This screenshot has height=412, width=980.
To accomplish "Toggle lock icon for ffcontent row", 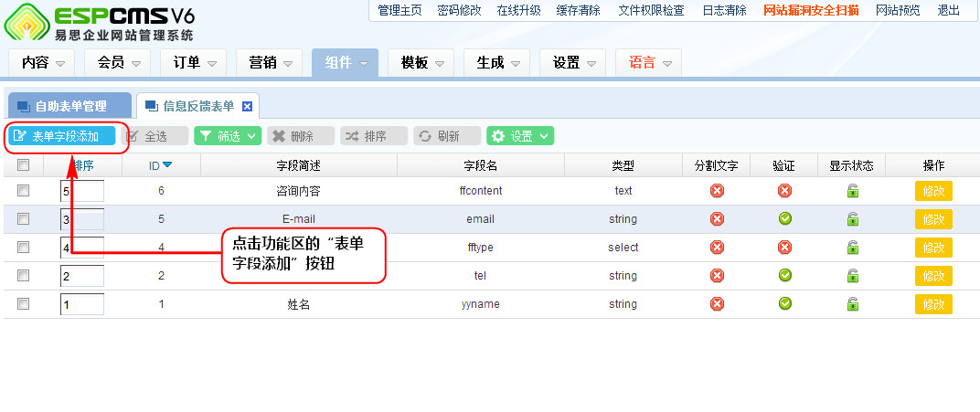I will pyautogui.click(x=852, y=191).
